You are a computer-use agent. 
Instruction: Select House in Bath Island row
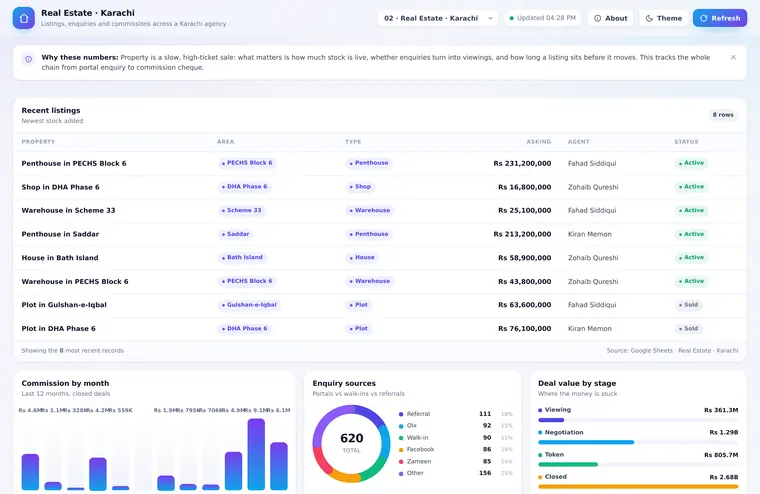pos(380,257)
